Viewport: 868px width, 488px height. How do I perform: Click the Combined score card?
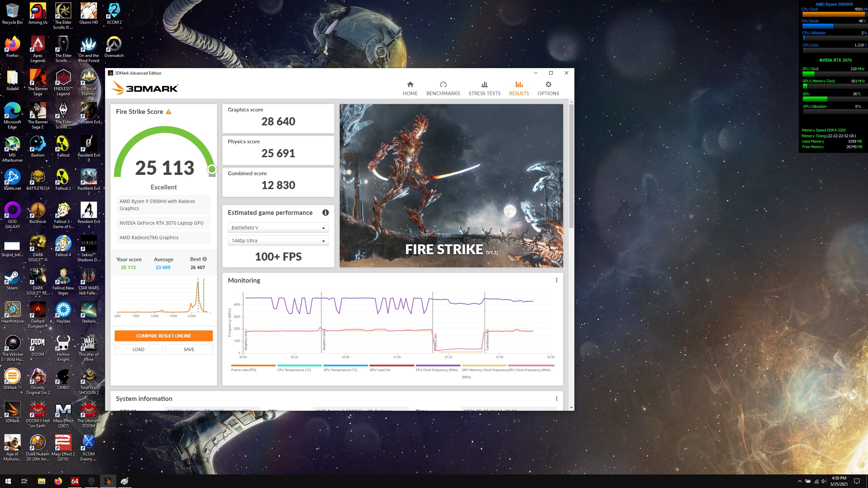278,182
